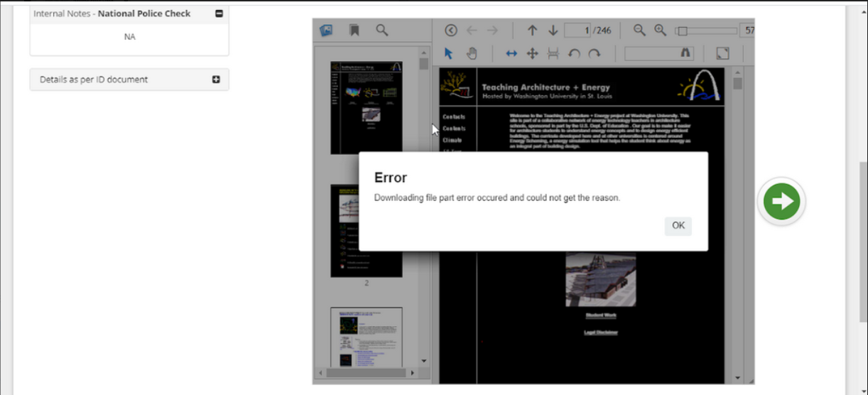Open the thumbnails panel icon
This screenshot has width=868, height=395.
click(326, 30)
